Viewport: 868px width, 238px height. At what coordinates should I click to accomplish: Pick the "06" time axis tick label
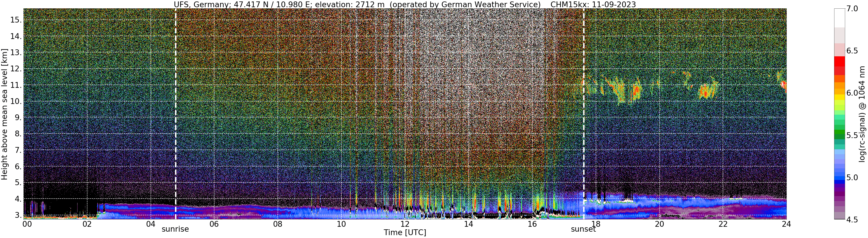click(x=214, y=224)
